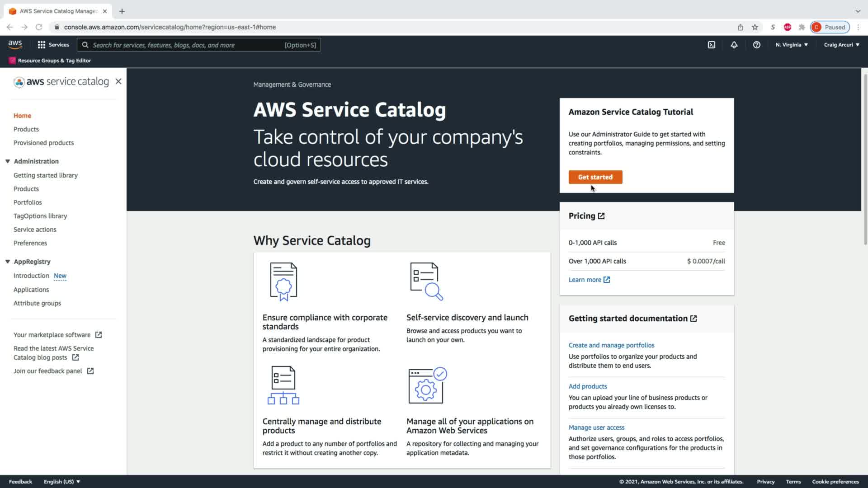Viewport: 868px width, 488px height.
Task: Select Portfolios in the sidebar
Action: tap(28, 202)
